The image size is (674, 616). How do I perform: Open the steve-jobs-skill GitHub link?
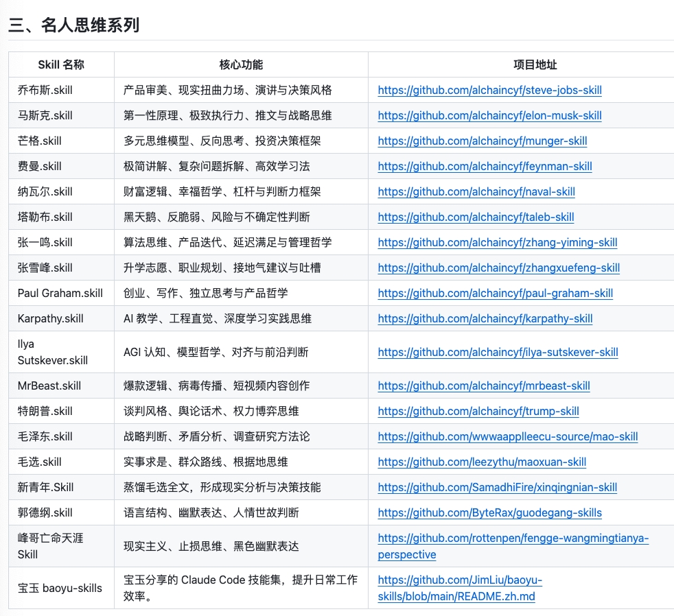pos(489,91)
